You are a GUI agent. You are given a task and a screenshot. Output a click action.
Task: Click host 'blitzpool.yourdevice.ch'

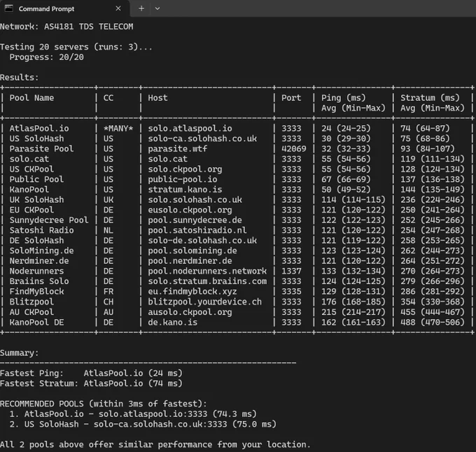point(204,302)
